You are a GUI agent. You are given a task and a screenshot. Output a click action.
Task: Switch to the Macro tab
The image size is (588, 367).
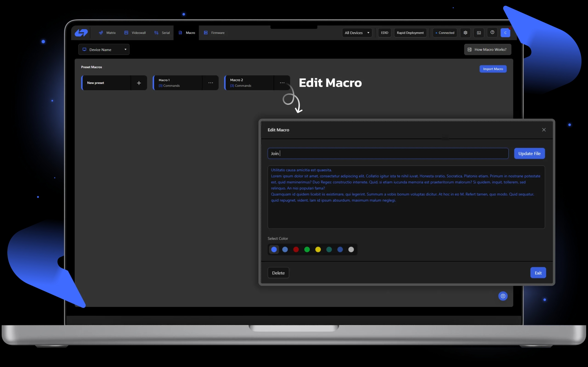186,33
